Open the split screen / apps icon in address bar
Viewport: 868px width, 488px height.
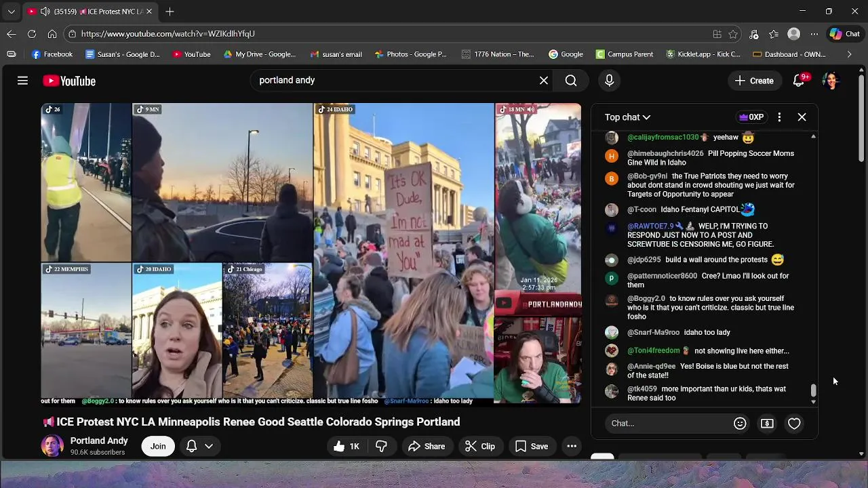pyautogui.click(x=717, y=34)
